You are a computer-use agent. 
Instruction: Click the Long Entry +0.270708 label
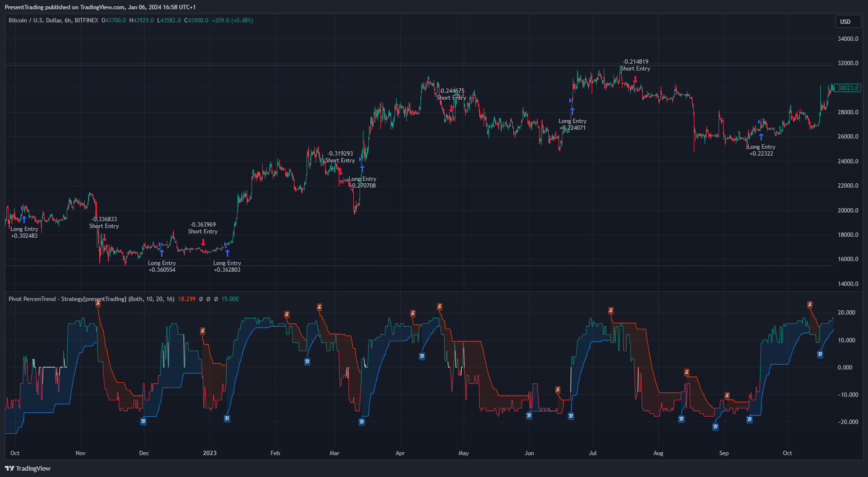coord(362,182)
